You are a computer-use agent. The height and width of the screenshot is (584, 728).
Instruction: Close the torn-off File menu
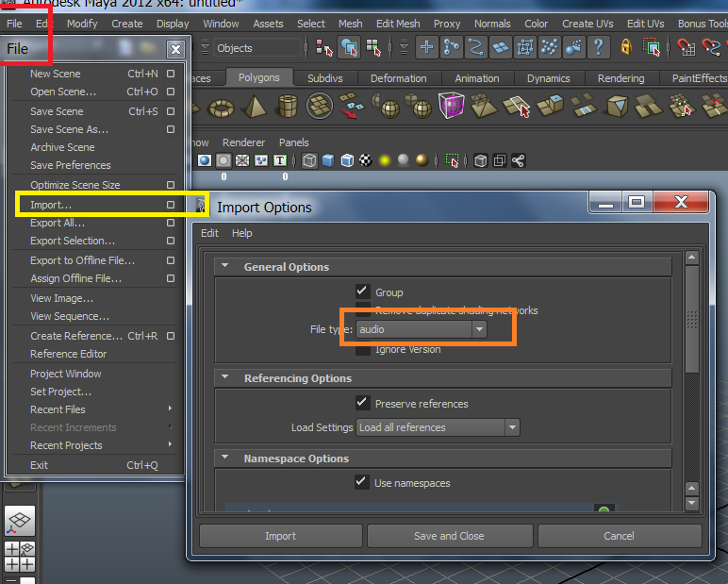click(x=176, y=49)
